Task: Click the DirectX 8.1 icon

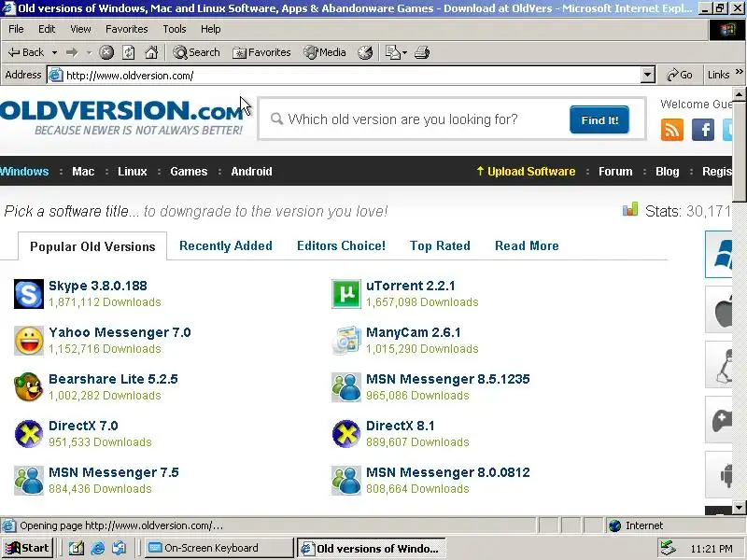Action: [346, 434]
